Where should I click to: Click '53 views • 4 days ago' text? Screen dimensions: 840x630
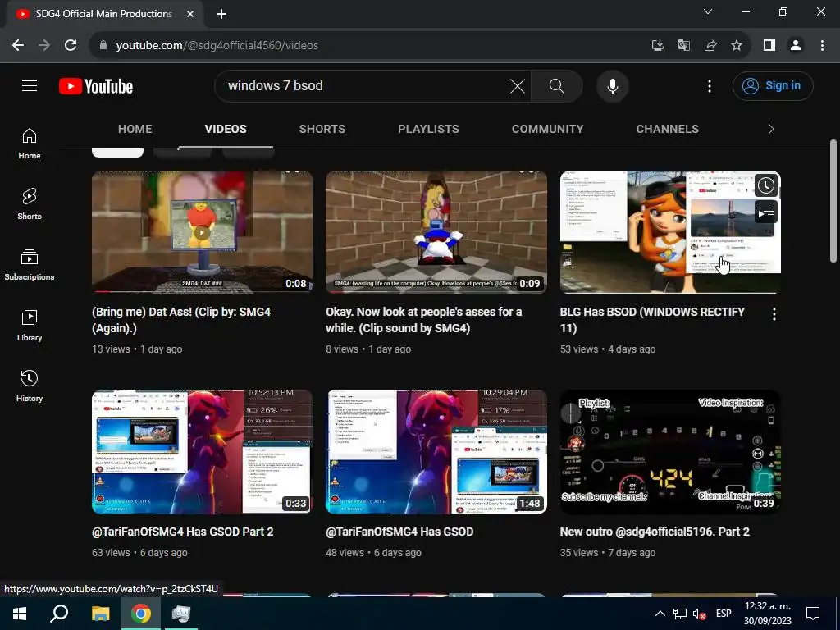608,349
